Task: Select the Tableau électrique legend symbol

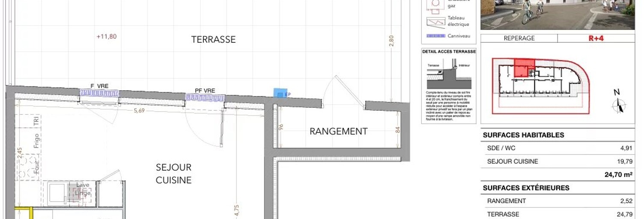Action: coord(436,22)
